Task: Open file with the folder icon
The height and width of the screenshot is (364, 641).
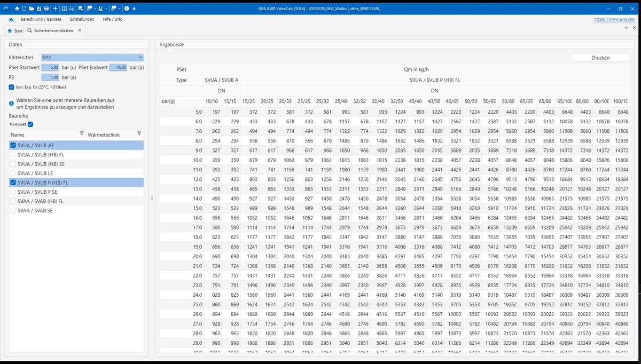Action: click(32, 9)
